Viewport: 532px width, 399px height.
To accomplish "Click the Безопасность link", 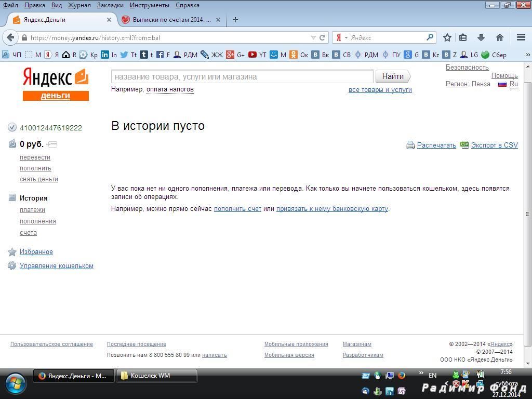I will coord(467,67).
